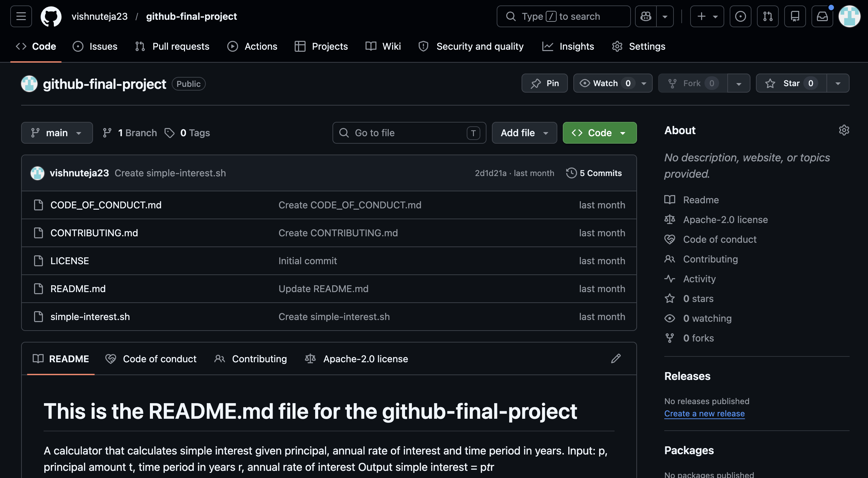868x478 pixels.
Task: Open the hamburger navigation menu
Action: 21,16
